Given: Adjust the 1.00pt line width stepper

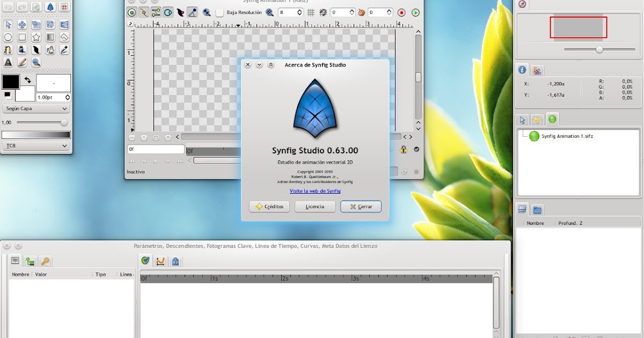Looking at the screenshot, I should coord(67,98).
